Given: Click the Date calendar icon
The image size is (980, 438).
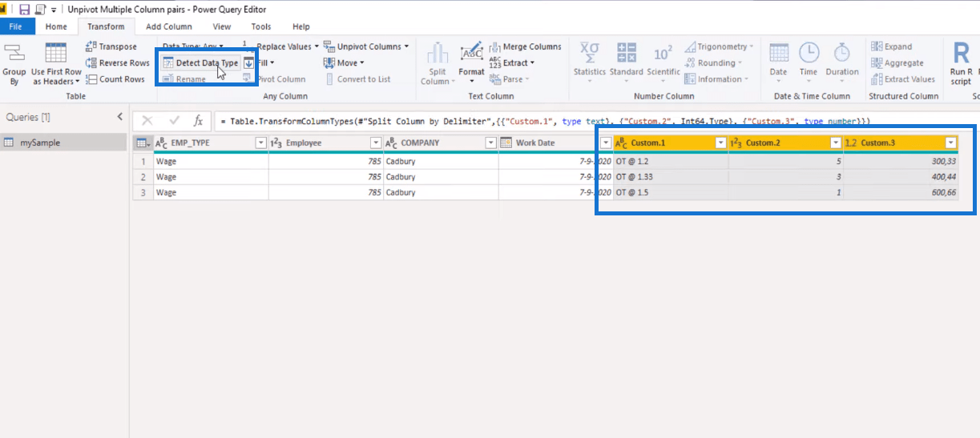Looking at the screenshot, I should pos(778,53).
